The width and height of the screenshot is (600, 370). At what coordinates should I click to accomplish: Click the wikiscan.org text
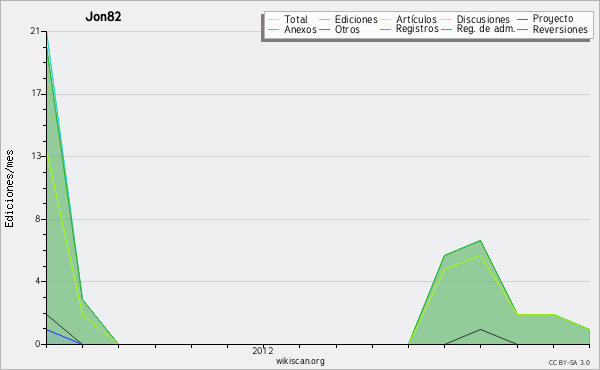click(x=300, y=361)
